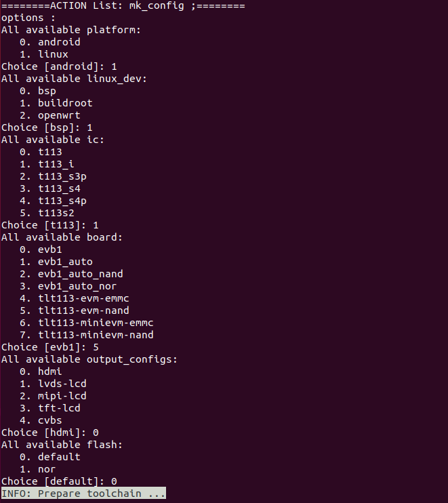Click the '2. openwrt' list entry
Image resolution: width=448 pixels, height=503 pixels.
[50, 115]
